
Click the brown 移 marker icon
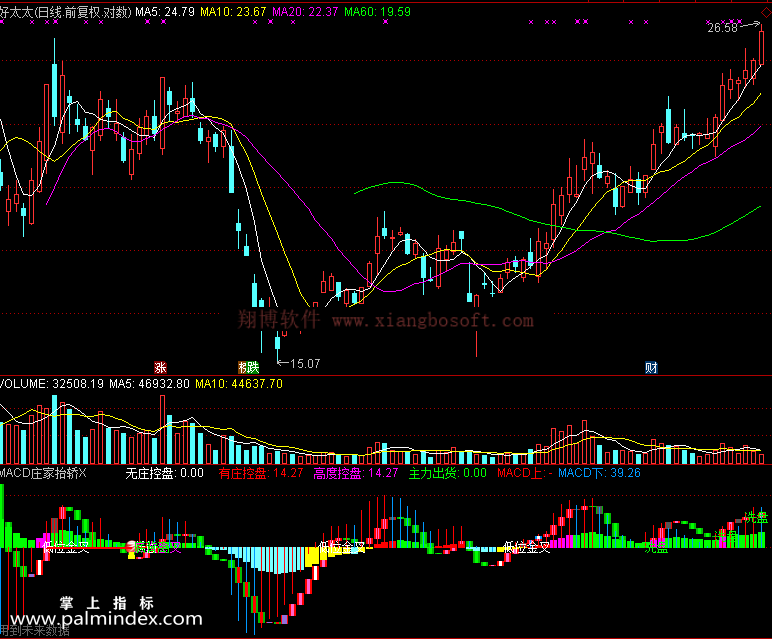click(x=242, y=367)
